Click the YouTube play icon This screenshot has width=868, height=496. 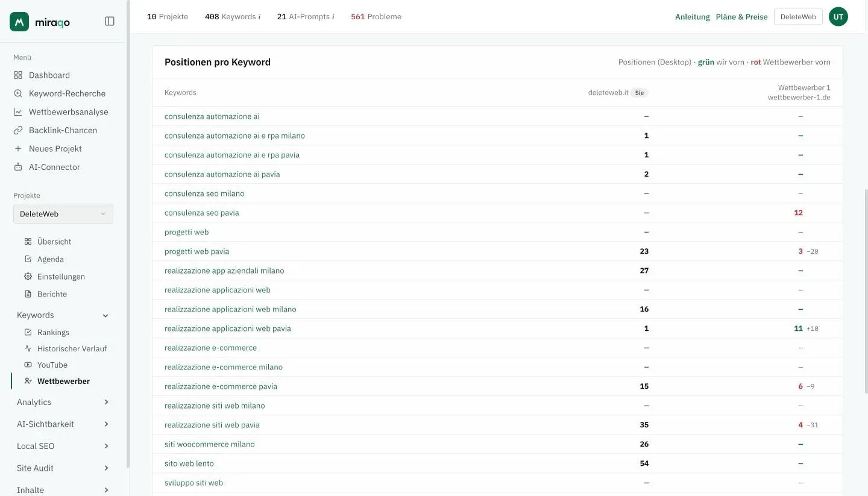(28, 365)
